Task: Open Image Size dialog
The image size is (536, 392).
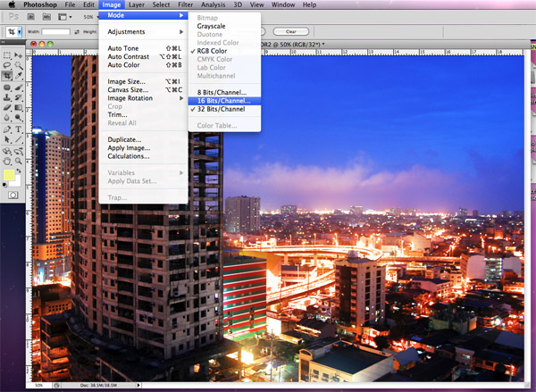Action: pos(143,81)
